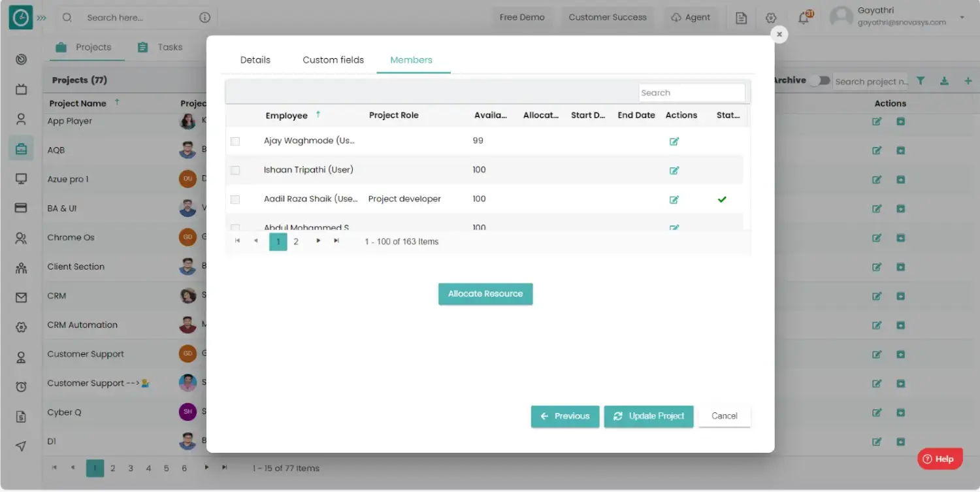Screen dimensions: 980x492
Task: Click download icon above projects list
Action: click(x=944, y=81)
